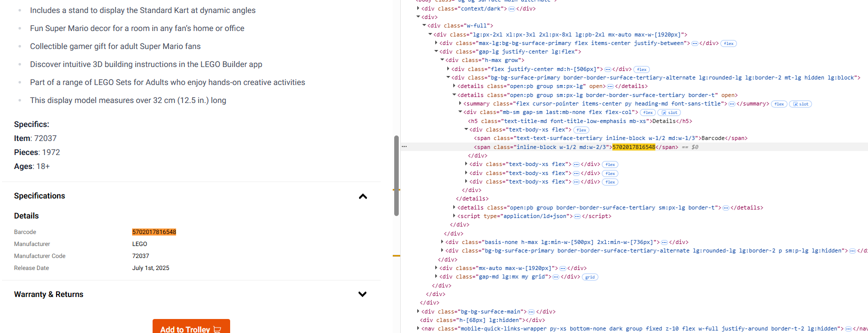Open ellipsis of the justify-between div
Viewport: 868px width, 333px height.
pyautogui.click(x=694, y=43)
